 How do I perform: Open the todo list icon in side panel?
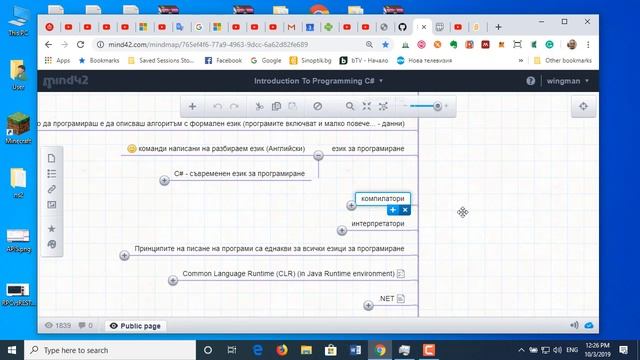(x=51, y=174)
